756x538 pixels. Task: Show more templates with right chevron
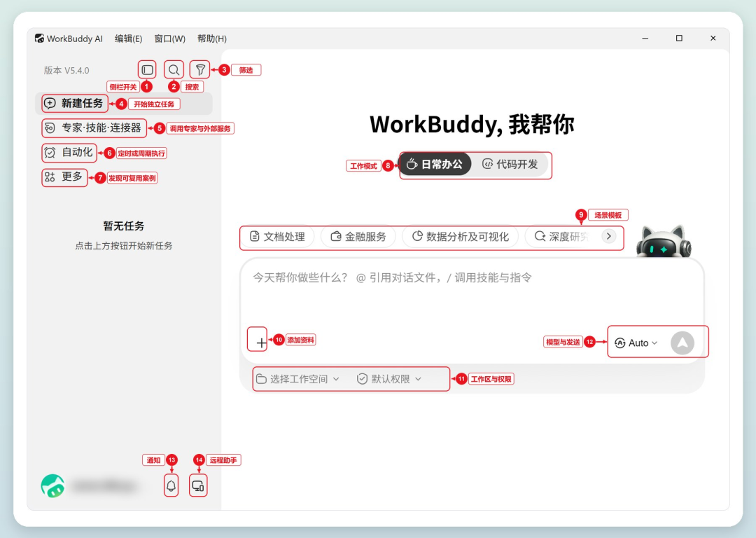tap(609, 237)
